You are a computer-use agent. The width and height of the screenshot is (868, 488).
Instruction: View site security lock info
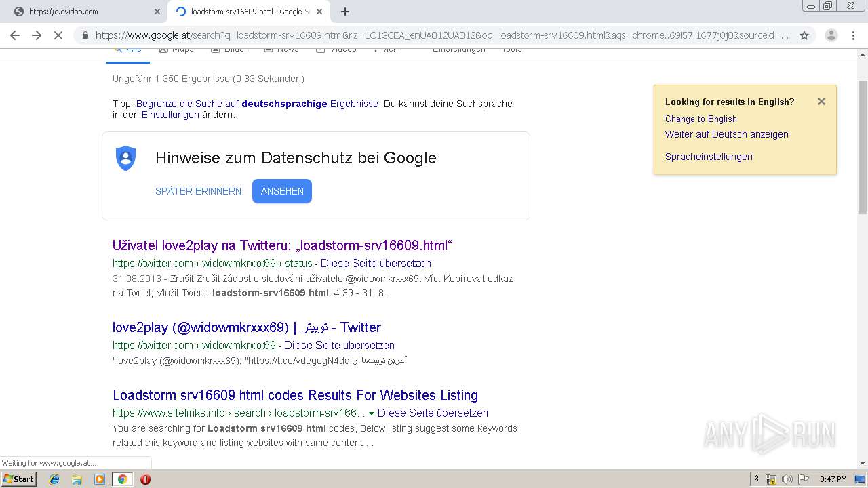tap(85, 35)
